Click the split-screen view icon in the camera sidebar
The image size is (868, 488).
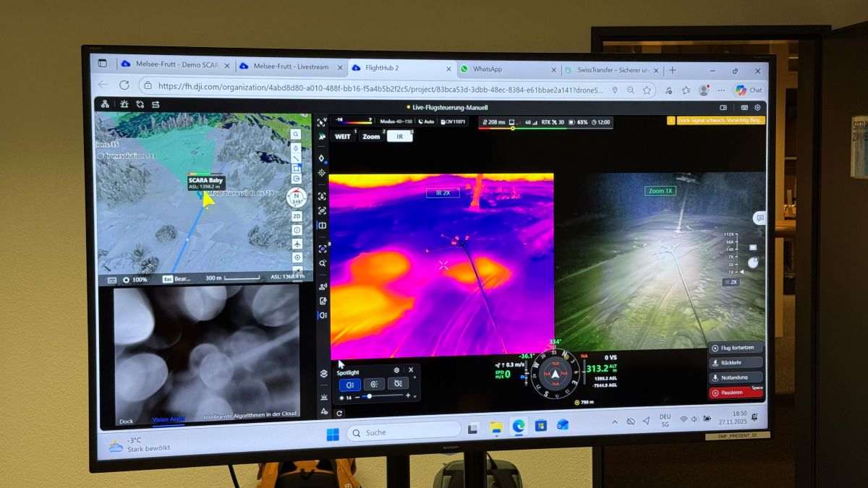click(x=322, y=226)
